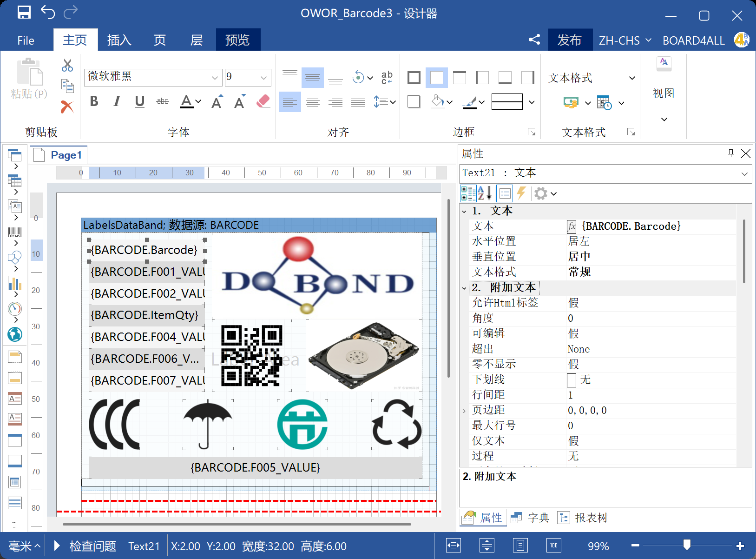
Task: Select the barcode tool in left toolbox
Action: point(15,233)
